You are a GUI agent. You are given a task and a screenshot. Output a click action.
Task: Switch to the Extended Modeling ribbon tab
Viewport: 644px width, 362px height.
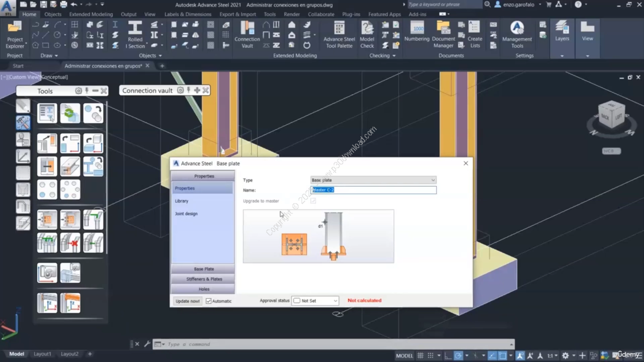[x=91, y=15]
